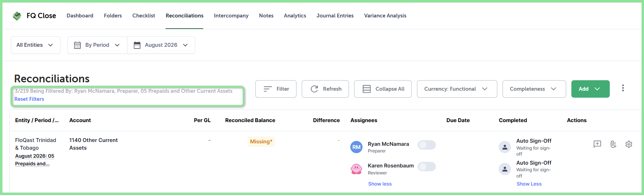Open the Completeness dropdown
Viewport: 644px width, 195px height.
pyautogui.click(x=534, y=89)
